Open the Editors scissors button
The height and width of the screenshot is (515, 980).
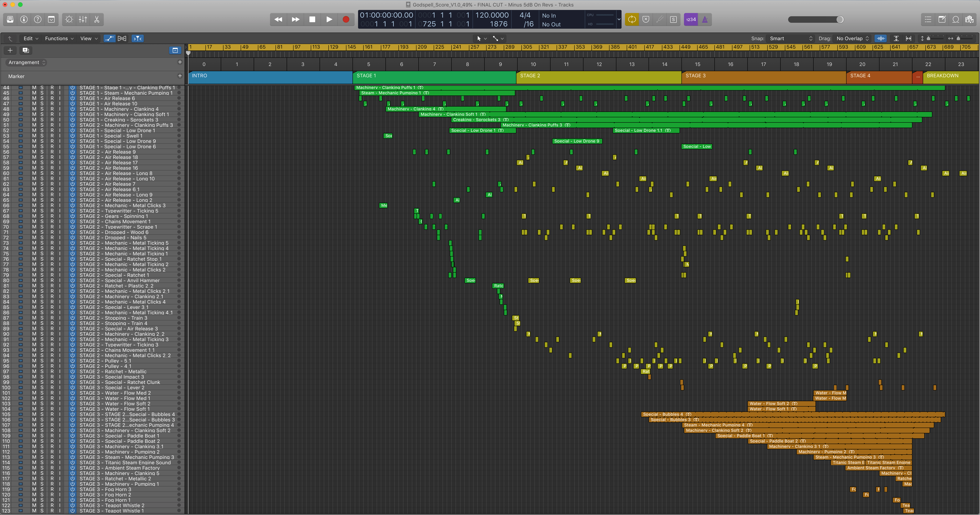coord(97,19)
